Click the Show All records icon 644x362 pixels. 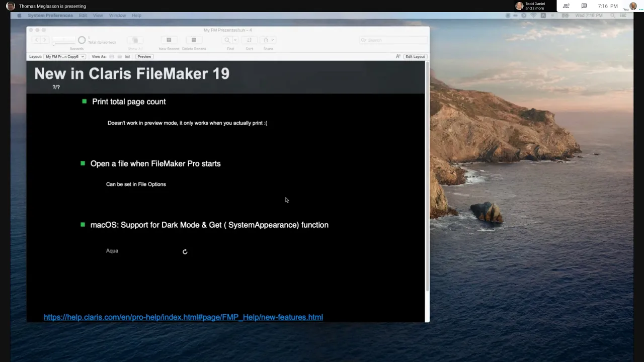135,40
